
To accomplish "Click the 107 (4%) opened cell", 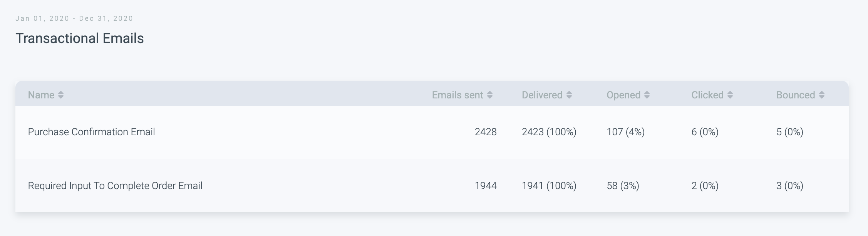I will [x=625, y=132].
